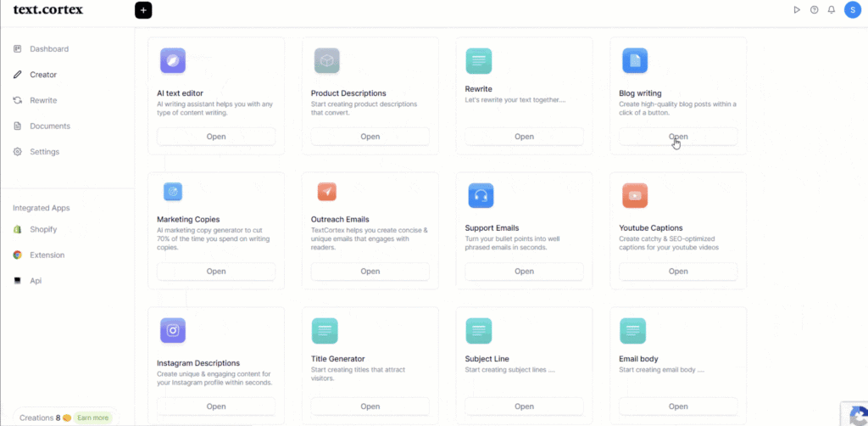Screen dimensions: 868x426
Task: Open the Shopify integrated app
Action: 43,229
